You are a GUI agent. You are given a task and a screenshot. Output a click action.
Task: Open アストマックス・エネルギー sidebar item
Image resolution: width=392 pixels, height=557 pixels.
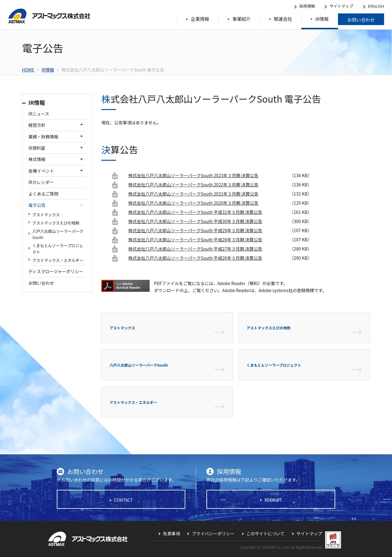click(x=58, y=260)
